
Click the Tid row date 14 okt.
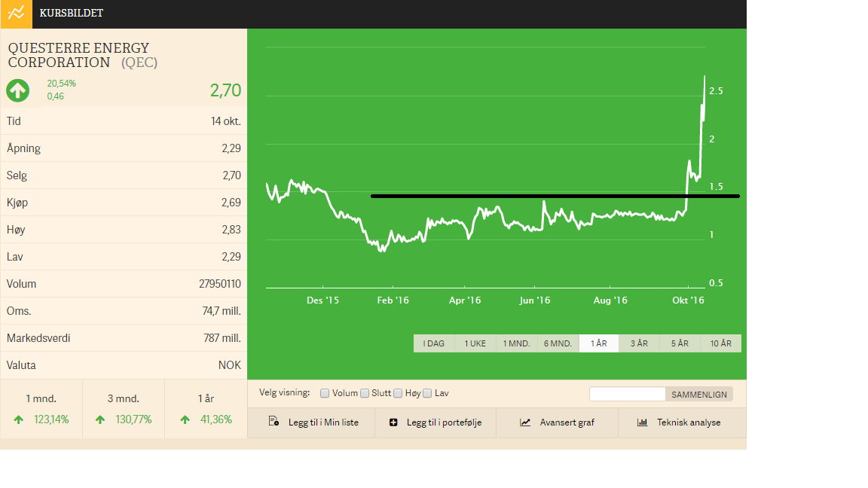point(226,121)
